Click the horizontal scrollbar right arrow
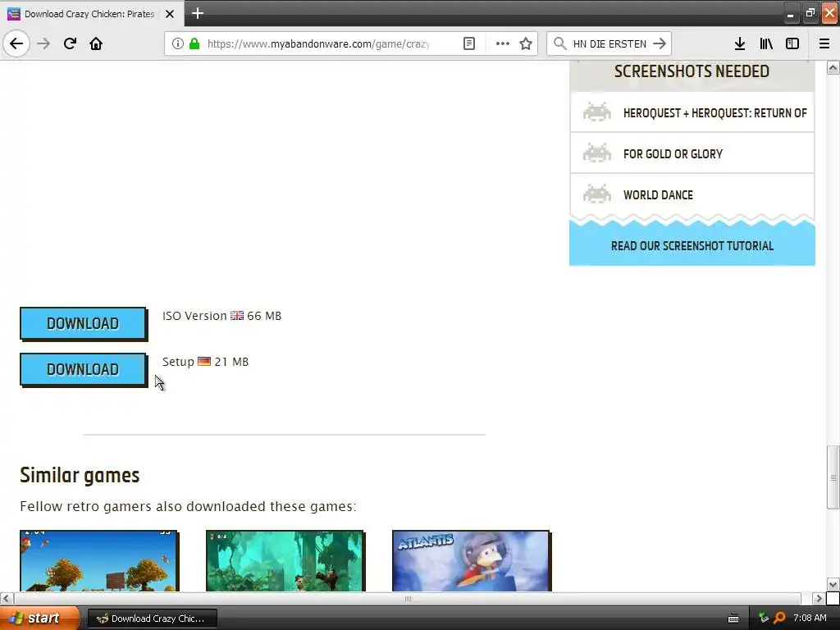Image resolution: width=840 pixels, height=630 pixels. tap(819, 598)
